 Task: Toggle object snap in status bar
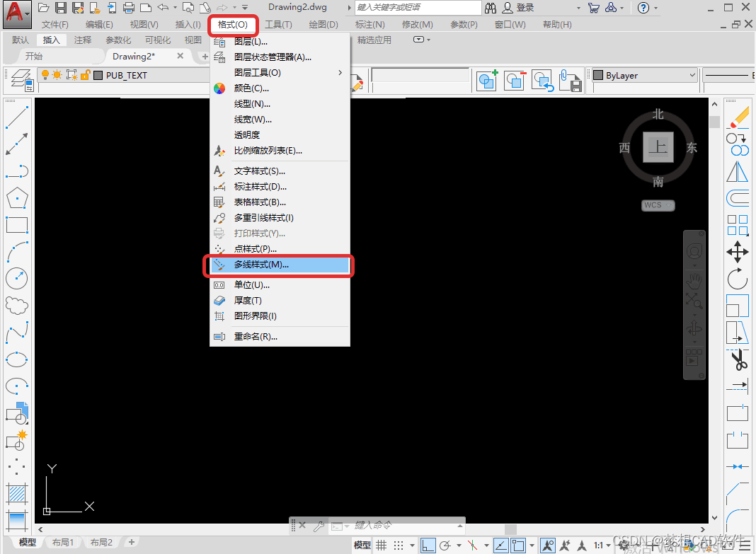[x=518, y=546]
